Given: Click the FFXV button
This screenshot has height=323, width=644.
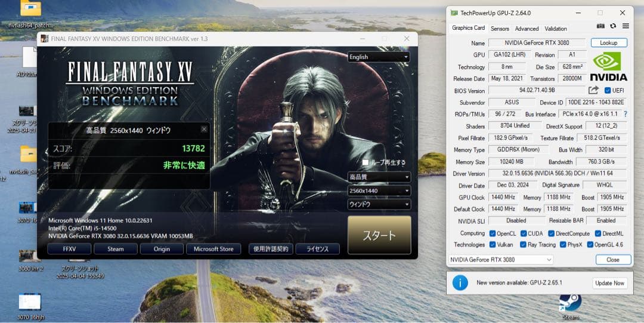Looking at the screenshot, I should [x=69, y=249].
